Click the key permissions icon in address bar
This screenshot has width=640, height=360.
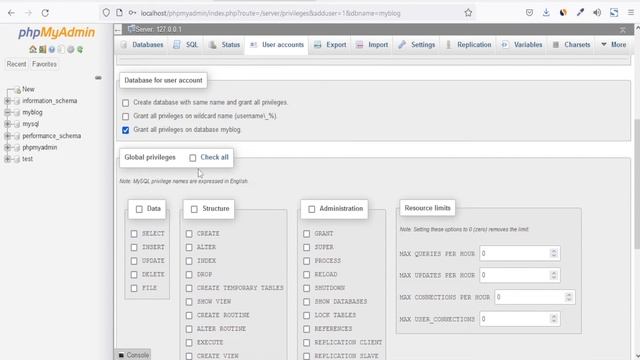click(132, 13)
